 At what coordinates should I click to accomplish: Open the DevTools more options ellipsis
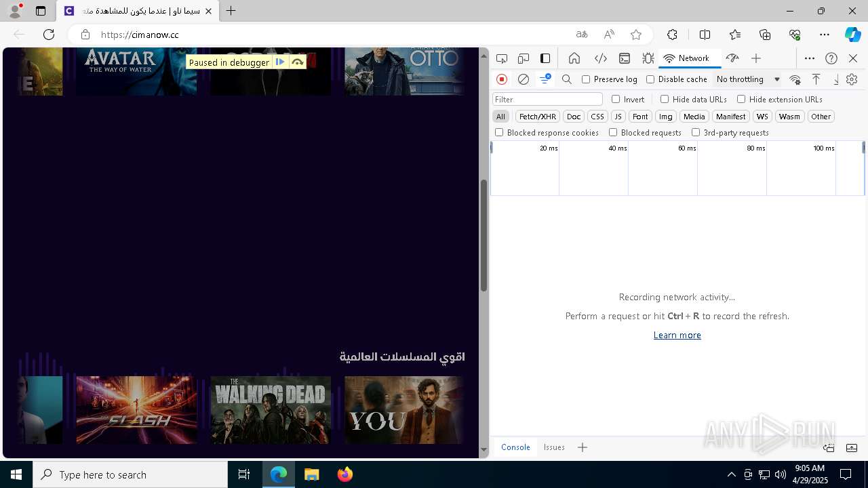click(810, 58)
